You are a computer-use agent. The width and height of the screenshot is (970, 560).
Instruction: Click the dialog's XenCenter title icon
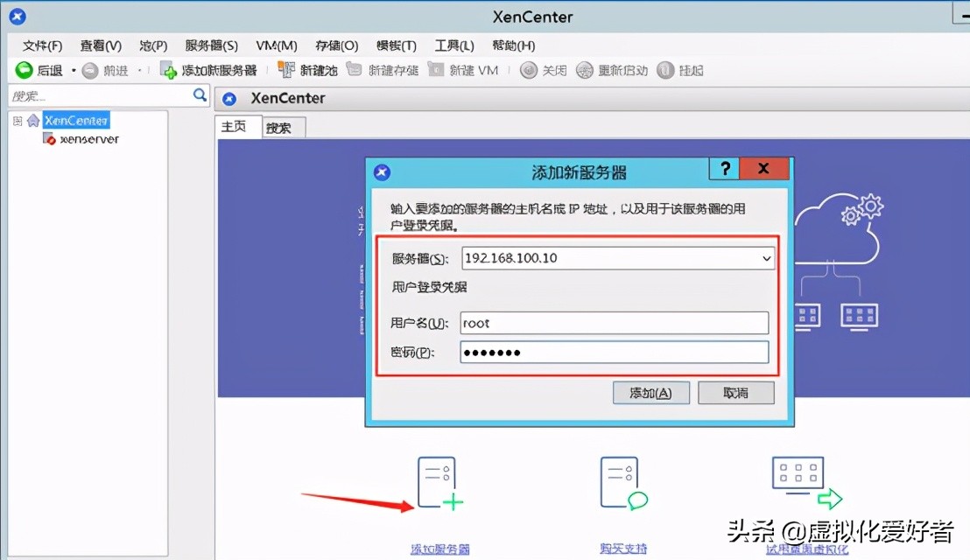[382, 172]
